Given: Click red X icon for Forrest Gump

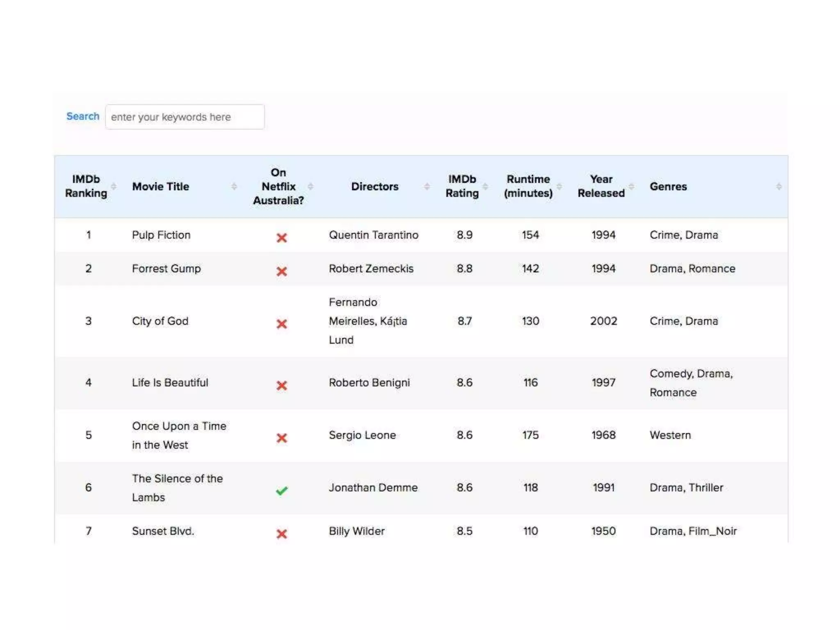Looking at the screenshot, I should pos(282,272).
